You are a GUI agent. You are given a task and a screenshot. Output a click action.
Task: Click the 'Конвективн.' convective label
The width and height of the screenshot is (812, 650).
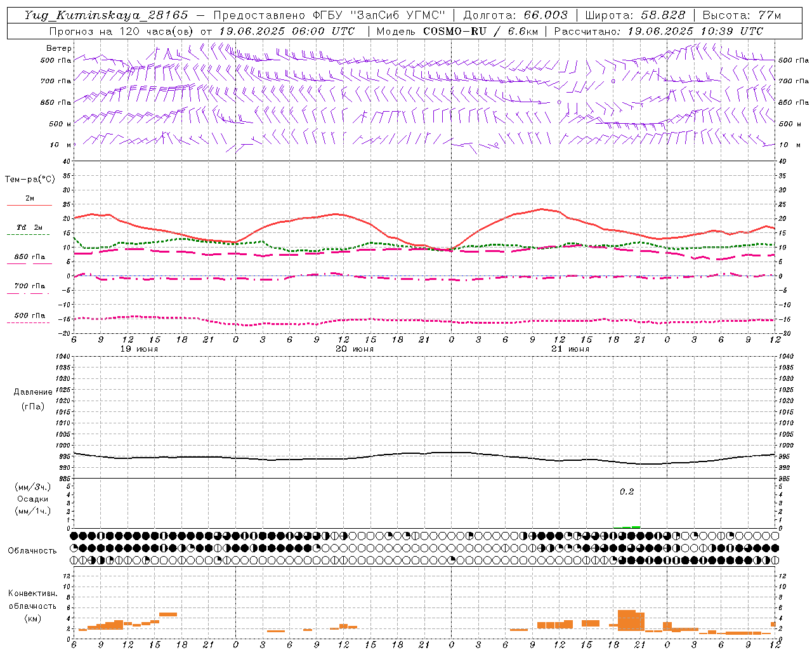coord(33,594)
